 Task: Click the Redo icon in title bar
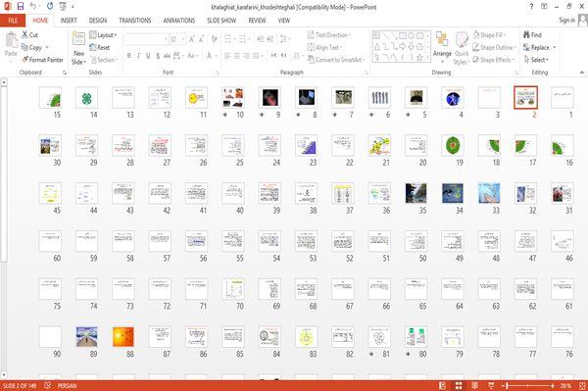pos(50,6)
